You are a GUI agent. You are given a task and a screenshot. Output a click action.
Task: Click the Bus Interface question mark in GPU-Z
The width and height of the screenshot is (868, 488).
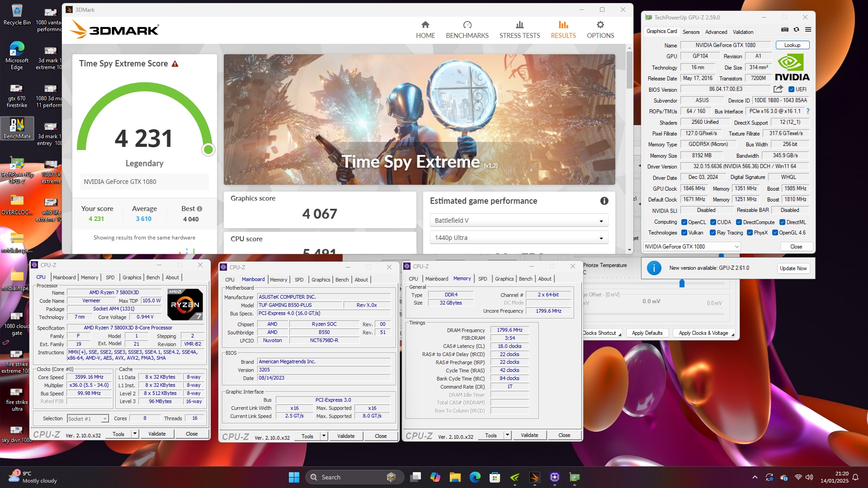(807, 111)
